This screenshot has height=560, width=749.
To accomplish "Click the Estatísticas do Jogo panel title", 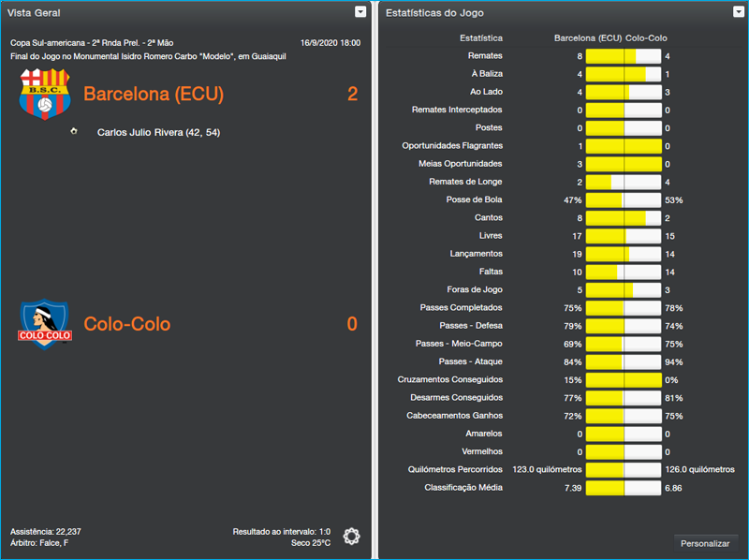I will [x=434, y=13].
